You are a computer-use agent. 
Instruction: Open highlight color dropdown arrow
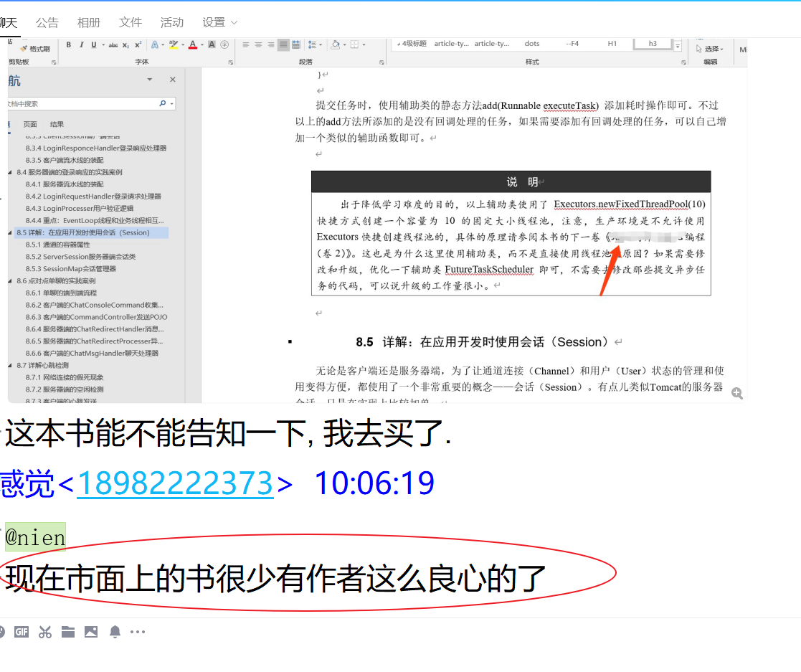(x=183, y=45)
